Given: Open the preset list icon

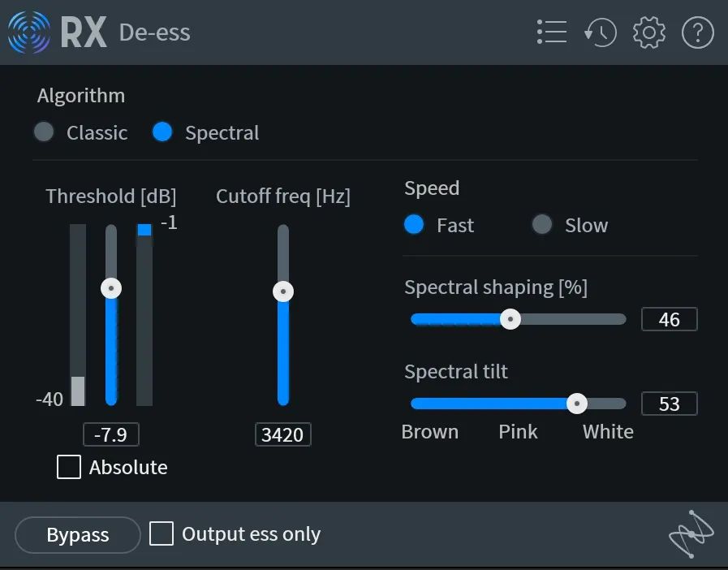Looking at the screenshot, I should tap(552, 32).
